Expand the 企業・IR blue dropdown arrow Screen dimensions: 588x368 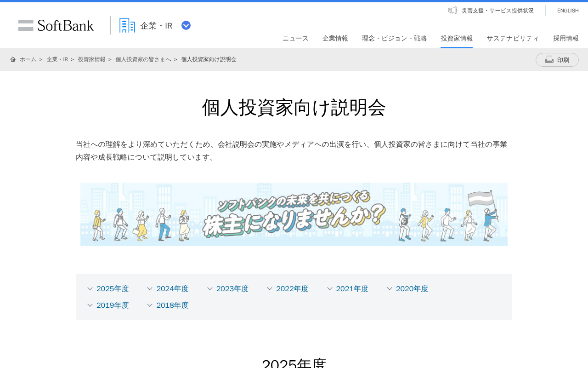pos(186,25)
